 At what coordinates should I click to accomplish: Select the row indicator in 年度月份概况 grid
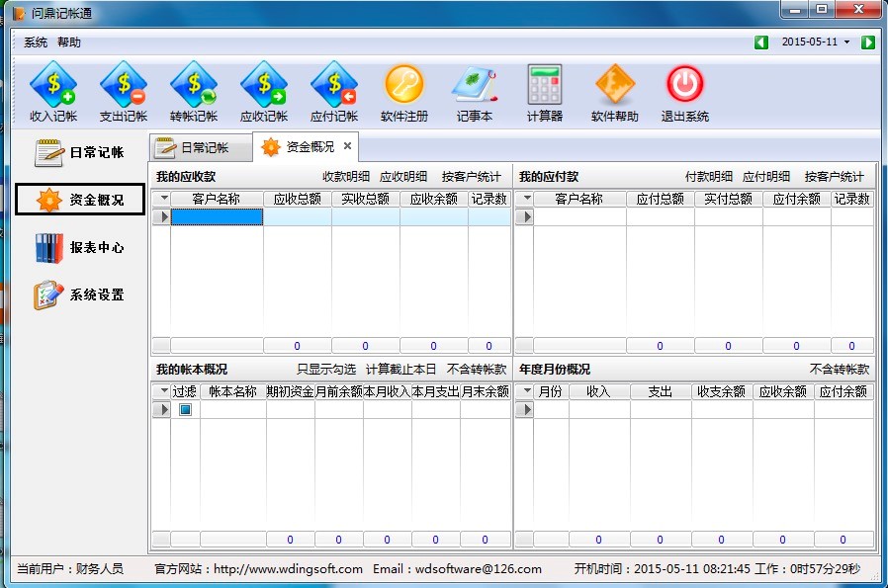524,409
